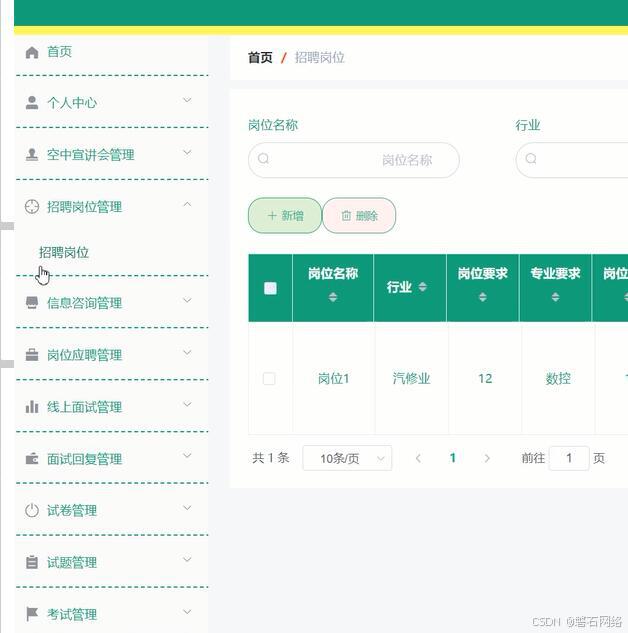Click 汽修业 cell in table
This screenshot has height=633, width=628.
411,379
